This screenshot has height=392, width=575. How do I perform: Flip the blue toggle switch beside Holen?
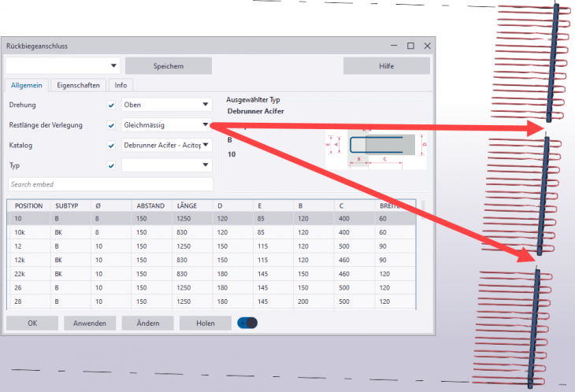point(247,323)
